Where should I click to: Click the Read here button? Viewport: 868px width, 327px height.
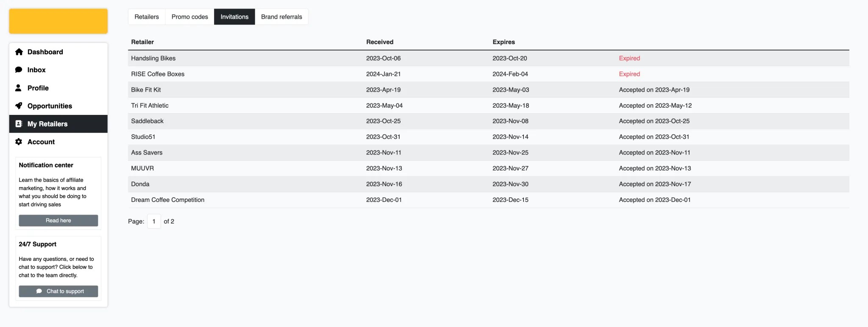58,221
